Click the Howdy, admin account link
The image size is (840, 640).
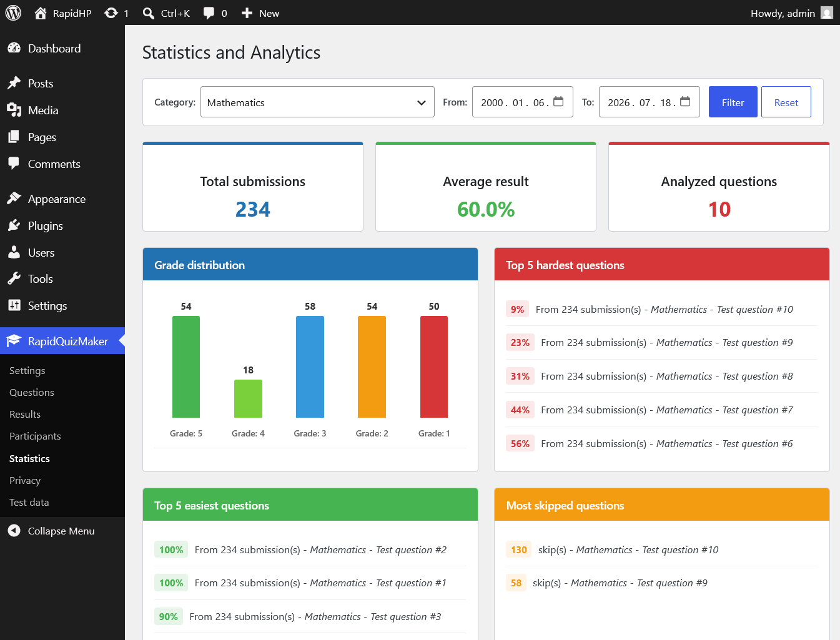coord(791,13)
